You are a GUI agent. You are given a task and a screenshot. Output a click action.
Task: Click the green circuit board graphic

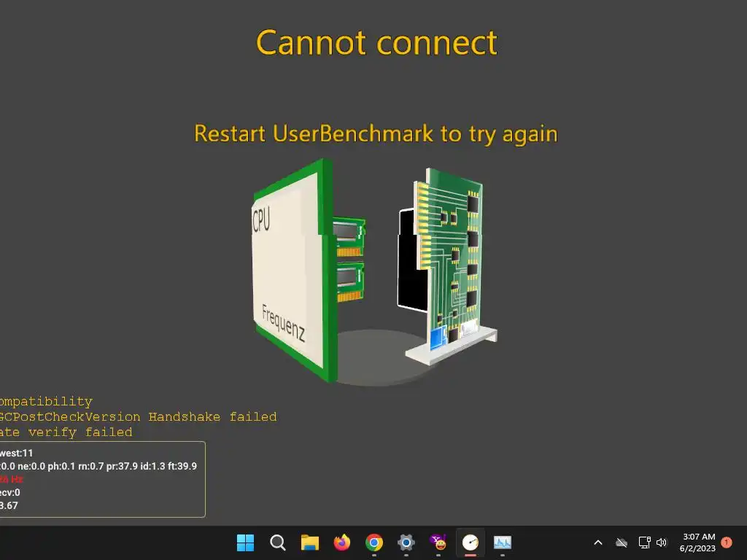451,262
